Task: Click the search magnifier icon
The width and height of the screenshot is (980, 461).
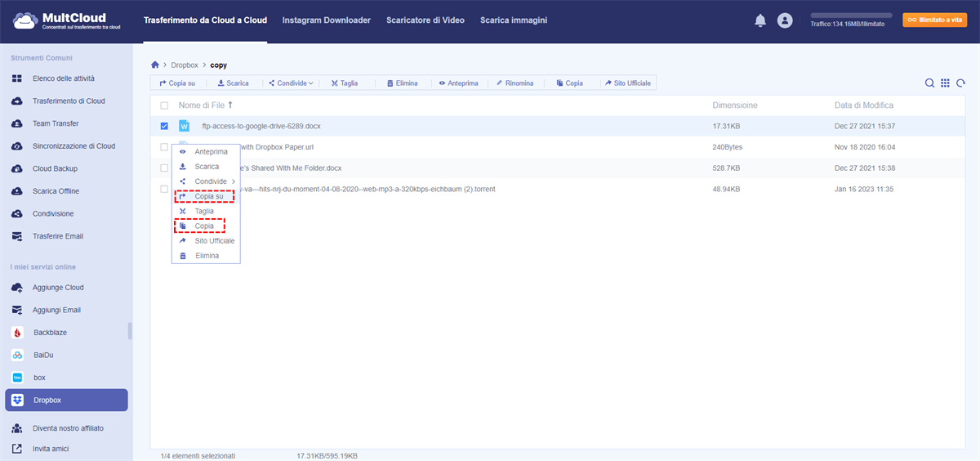Action: 929,83
